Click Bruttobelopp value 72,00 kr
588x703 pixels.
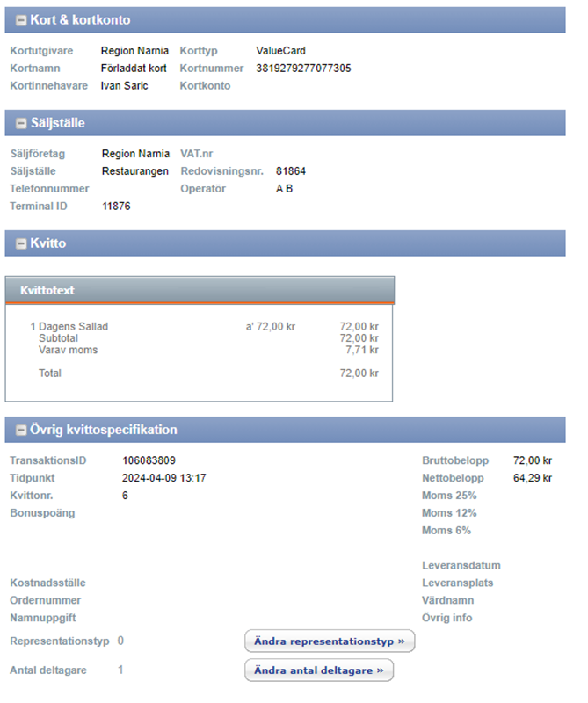533,460
